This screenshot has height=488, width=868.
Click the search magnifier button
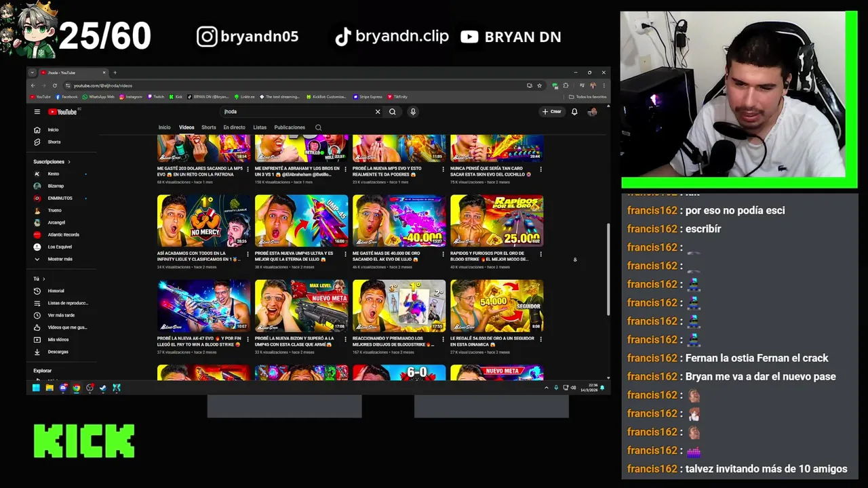(x=392, y=112)
